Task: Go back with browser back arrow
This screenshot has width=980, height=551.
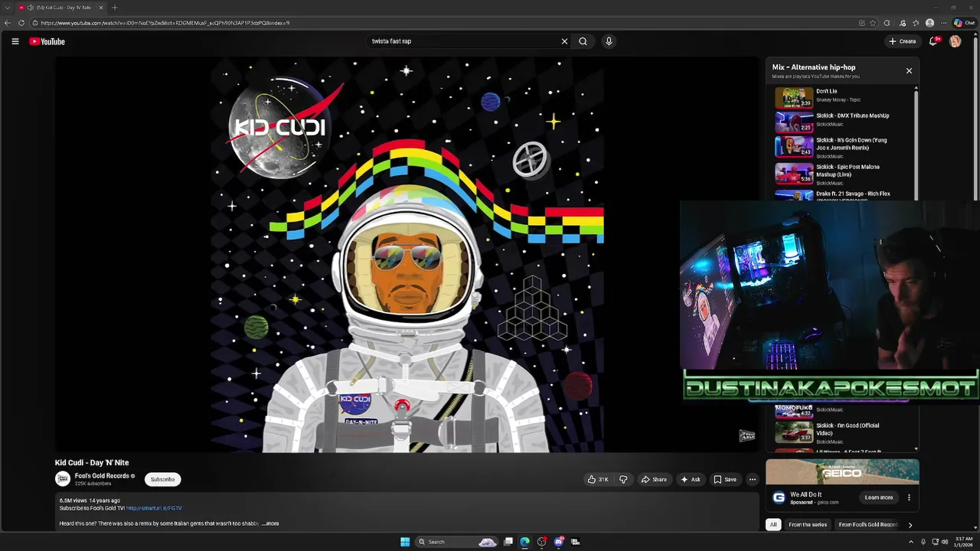Action: [x=8, y=23]
